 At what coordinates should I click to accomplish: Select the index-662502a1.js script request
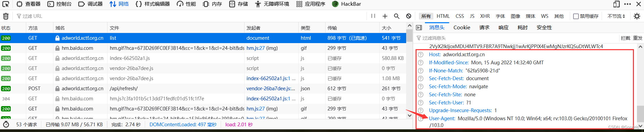(203, 58)
